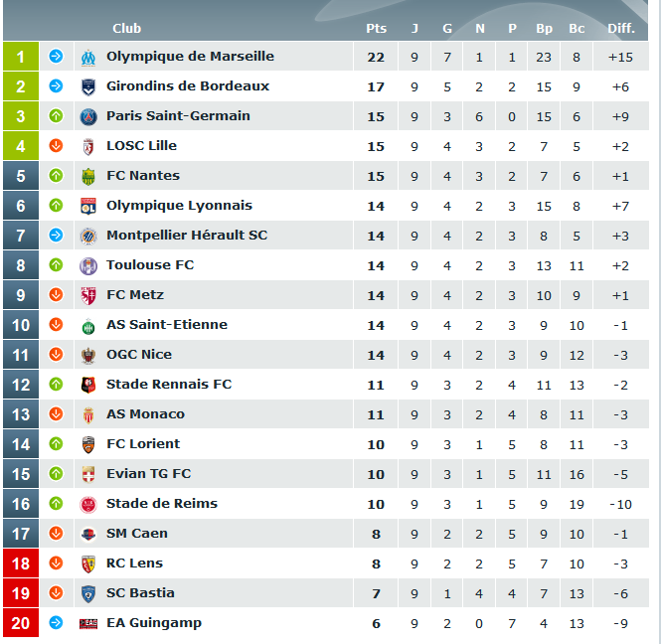Screen dimensions: 661x644
Task: Sort the table by Pts column header
Action: tap(376, 28)
